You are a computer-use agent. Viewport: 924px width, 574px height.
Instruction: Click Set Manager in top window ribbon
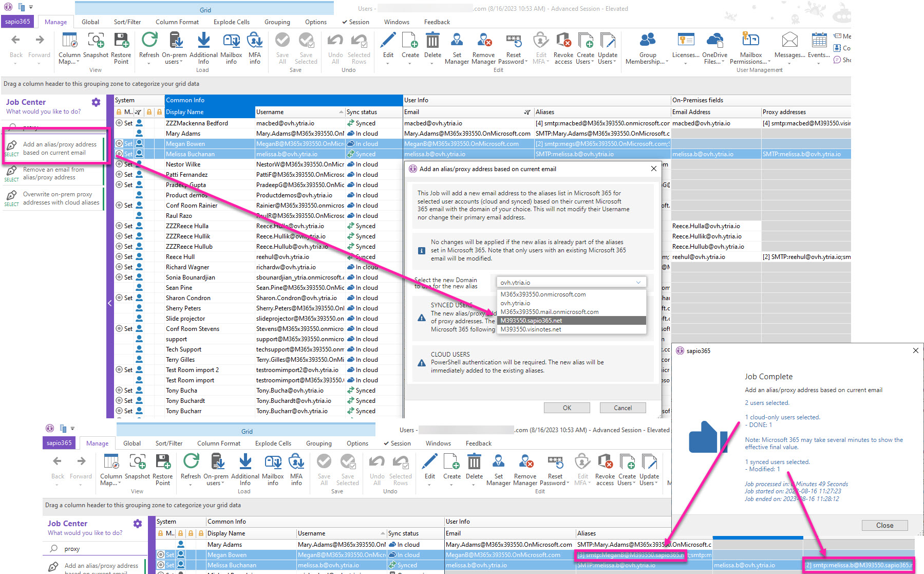(457, 48)
